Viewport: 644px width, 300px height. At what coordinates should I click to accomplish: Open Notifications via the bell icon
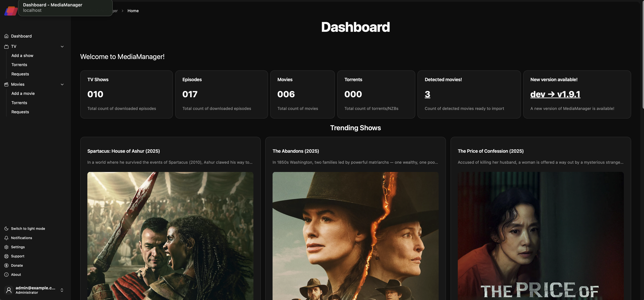coord(6,238)
